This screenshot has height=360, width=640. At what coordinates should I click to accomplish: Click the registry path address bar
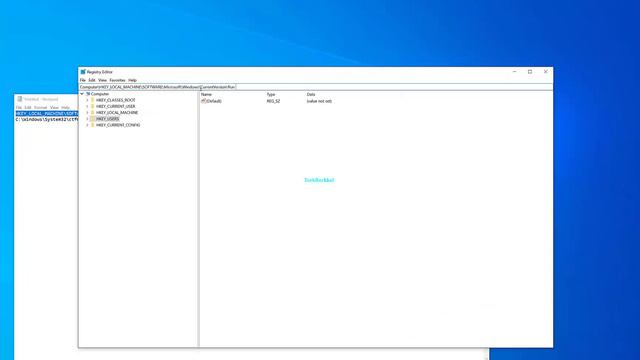(316, 87)
